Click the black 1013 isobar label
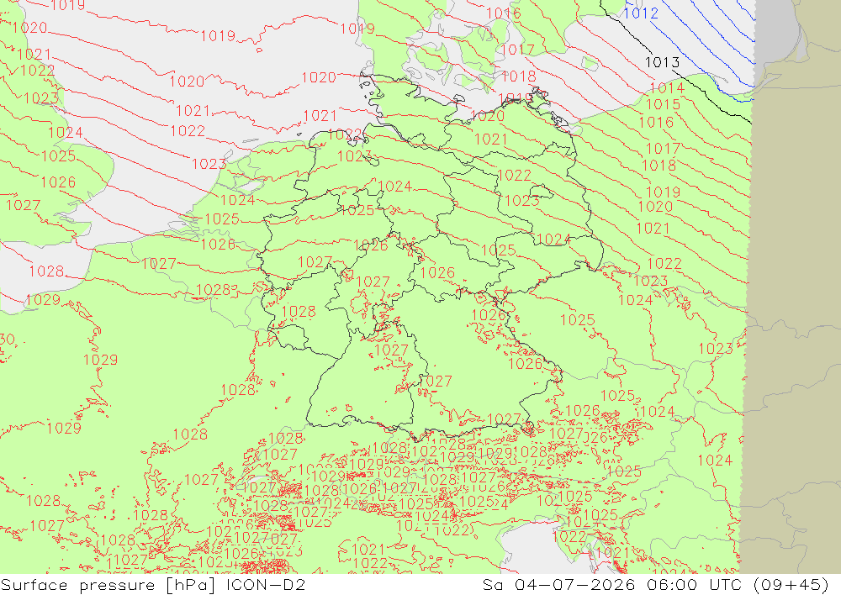Image resolution: width=841 pixels, height=616 pixels. click(662, 62)
